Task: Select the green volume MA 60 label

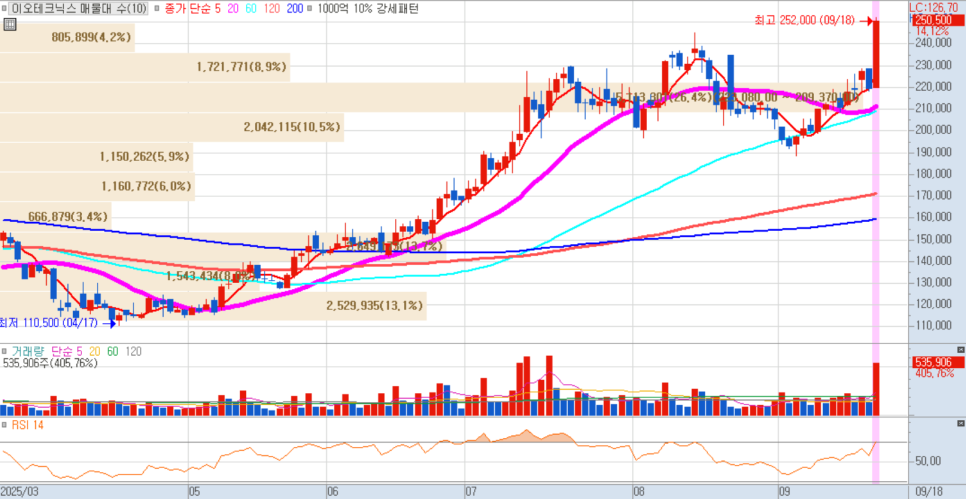Action: (x=113, y=351)
